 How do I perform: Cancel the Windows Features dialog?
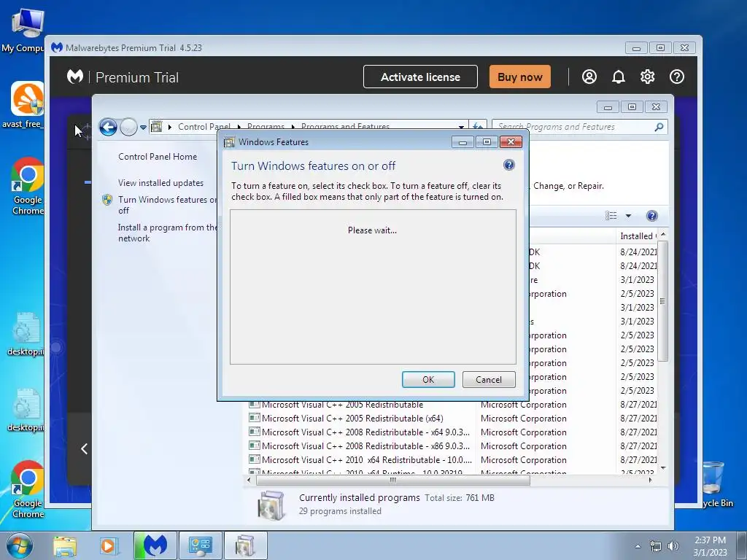[489, 379]
